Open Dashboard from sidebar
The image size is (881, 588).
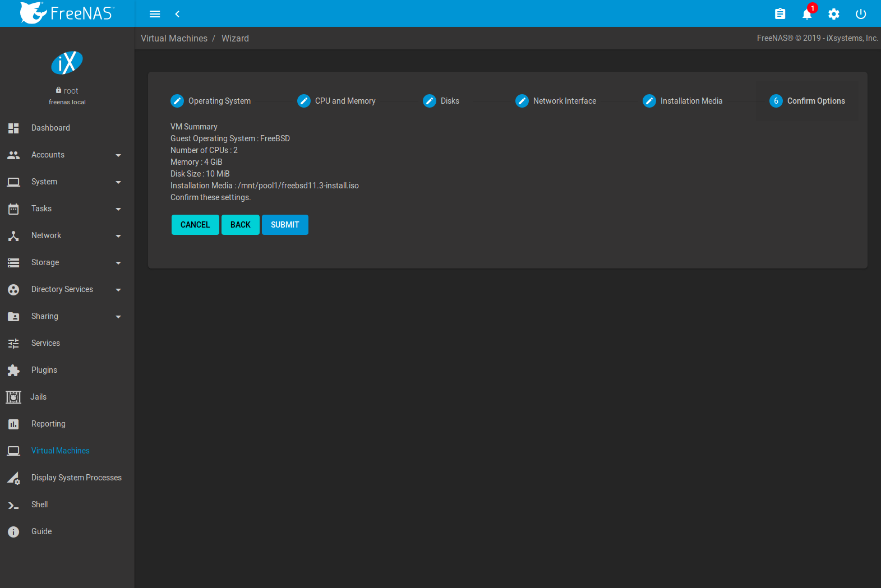50,128
